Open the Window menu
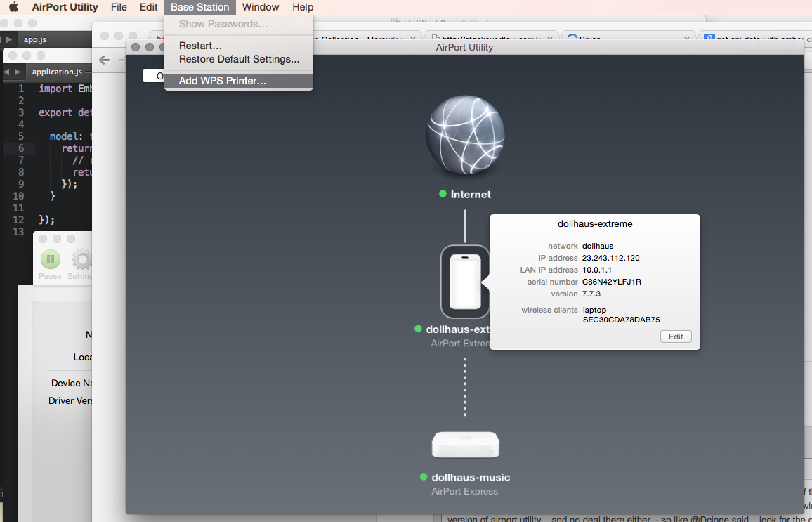Screen dimensions: 812x522 point(261,7)
